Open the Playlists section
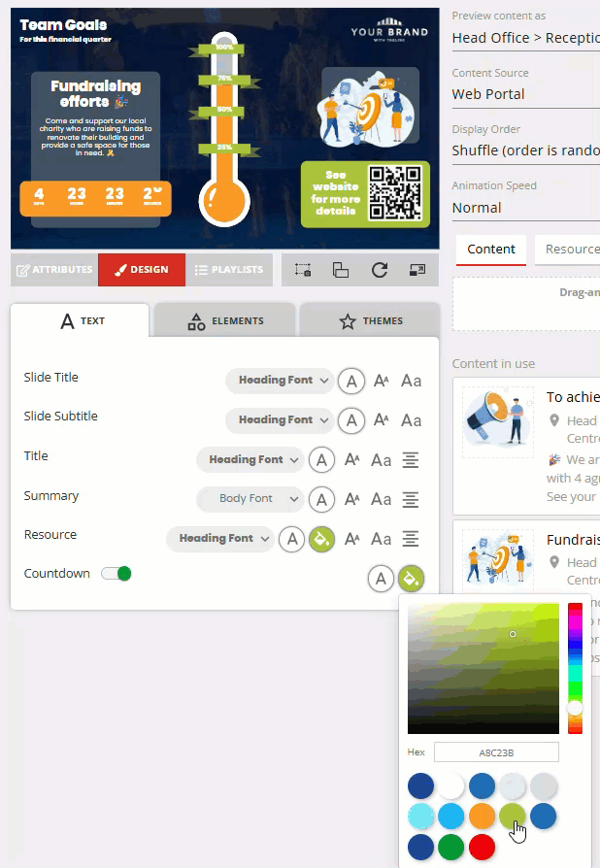 (228, 270)
